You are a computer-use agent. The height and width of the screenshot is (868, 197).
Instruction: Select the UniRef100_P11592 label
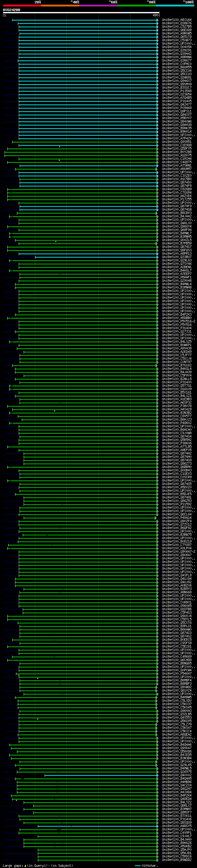pyautogui.click(x=177, y=504)
